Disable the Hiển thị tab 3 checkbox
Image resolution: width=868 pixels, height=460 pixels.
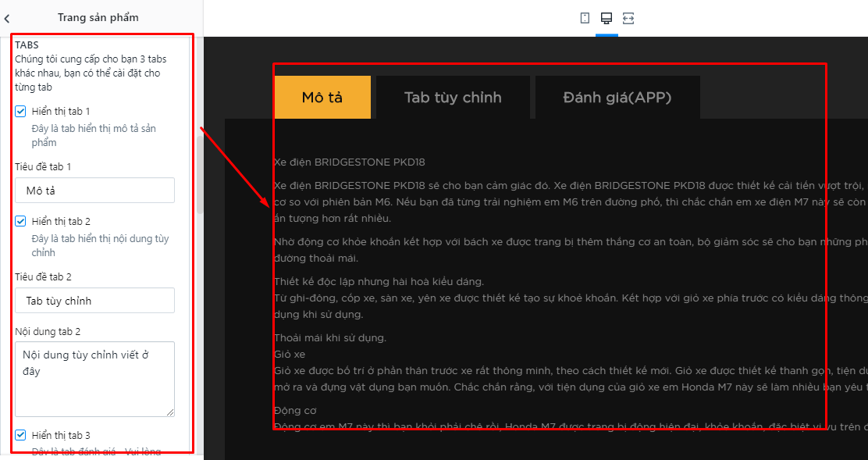[20, 435]
